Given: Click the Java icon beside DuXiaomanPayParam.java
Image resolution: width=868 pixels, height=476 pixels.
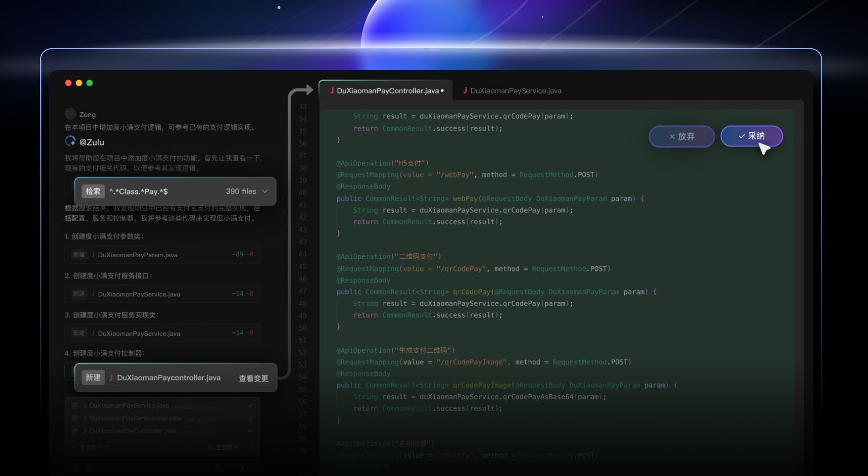Looking at the screenshot, I should [93, 255].
